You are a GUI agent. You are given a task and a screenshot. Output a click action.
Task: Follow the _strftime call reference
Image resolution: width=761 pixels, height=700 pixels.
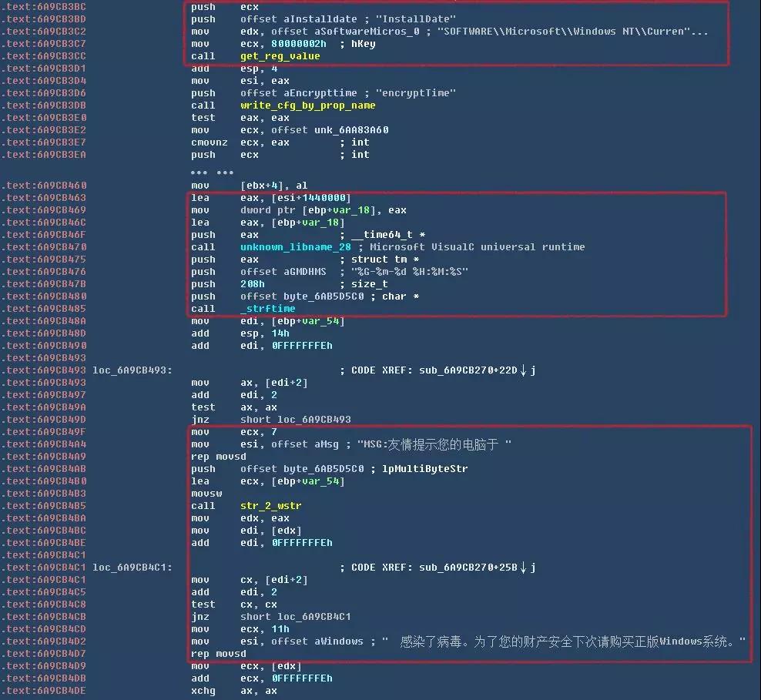point(268,309)
